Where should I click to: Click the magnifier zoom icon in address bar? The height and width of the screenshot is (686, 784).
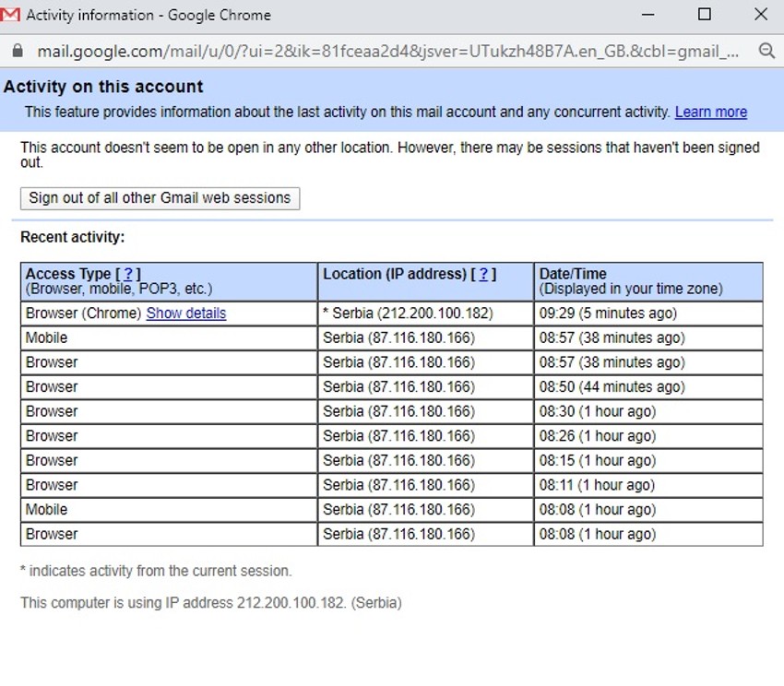pos(766,51)
